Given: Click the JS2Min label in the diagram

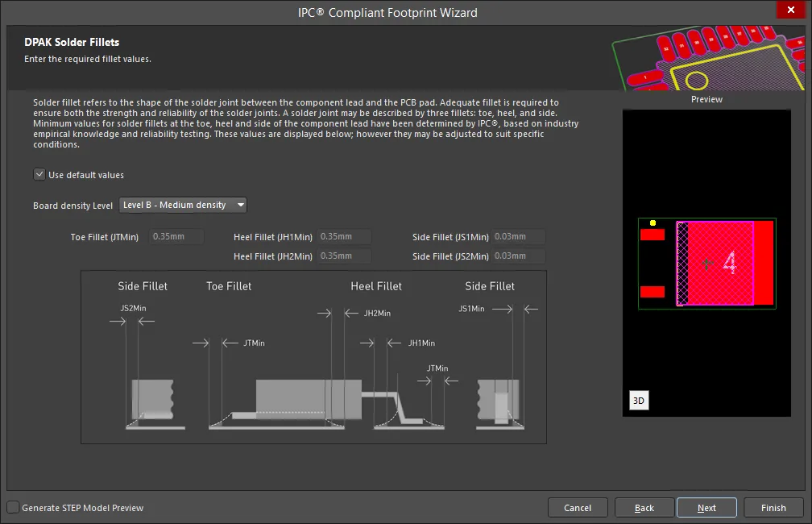Looking at the screenshot, I should click(133, 309).
